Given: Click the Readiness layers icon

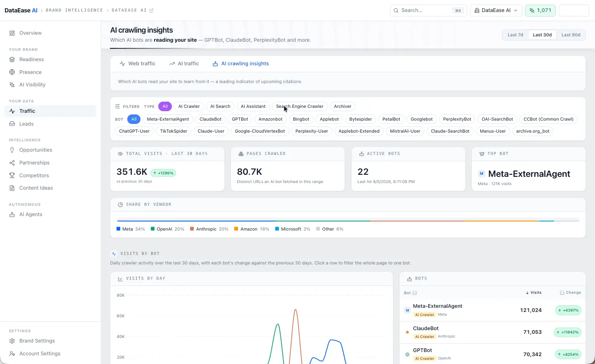Looking at the screenshot, I should pyautogui.click(x=12, y=59).
